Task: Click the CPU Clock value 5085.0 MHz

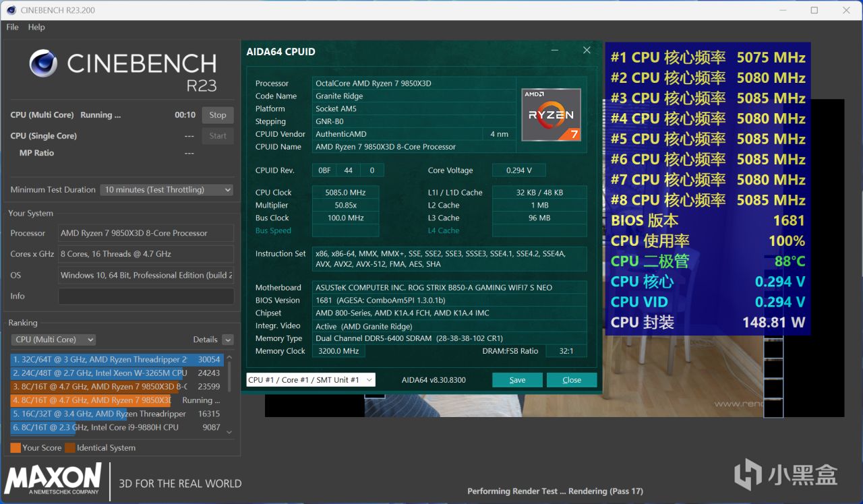Action: [346, 193]
